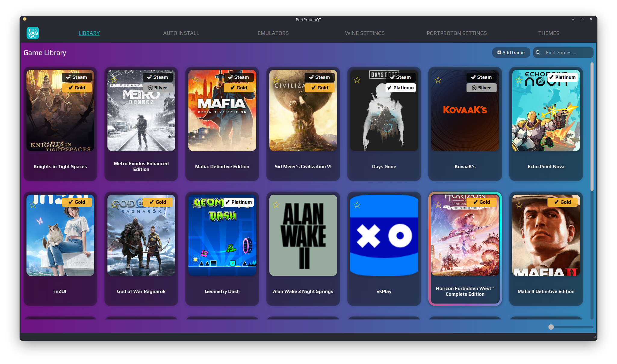Click the card size slider handle
Viewport: 617px width, 364px height.
[x=551, y=327]
